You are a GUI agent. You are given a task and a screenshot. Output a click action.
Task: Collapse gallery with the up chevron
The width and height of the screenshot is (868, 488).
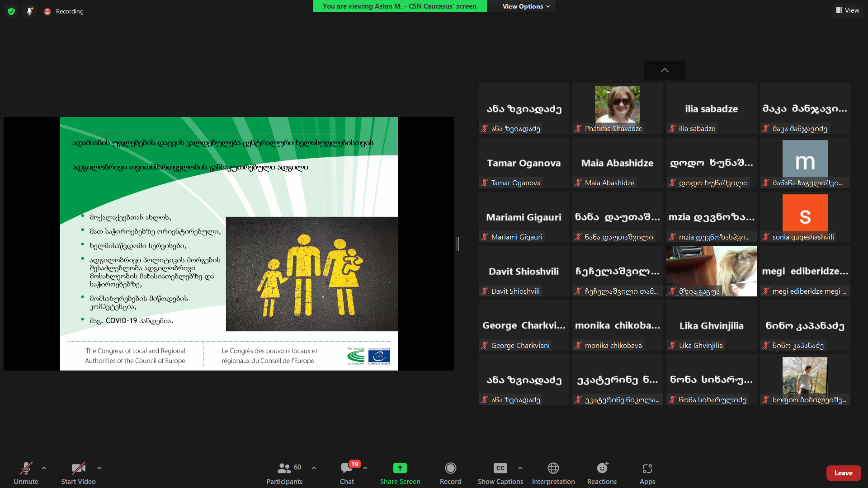[x=665, y=70]
